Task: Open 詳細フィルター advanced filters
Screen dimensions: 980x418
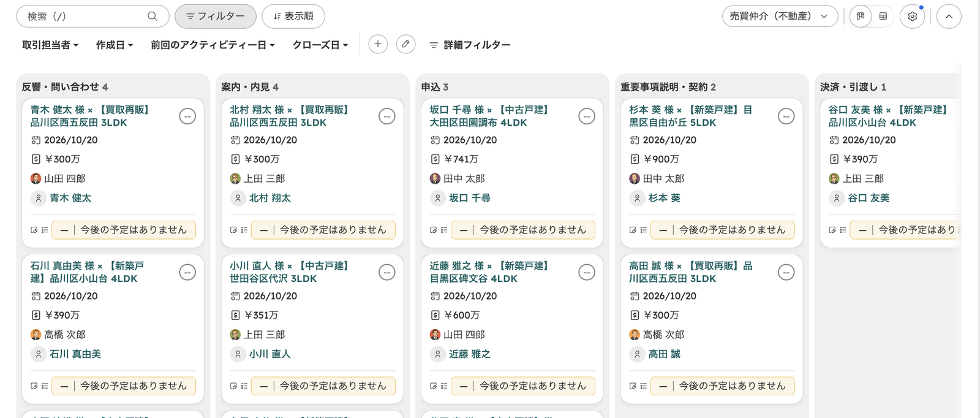Action: [x=470, y=45]
